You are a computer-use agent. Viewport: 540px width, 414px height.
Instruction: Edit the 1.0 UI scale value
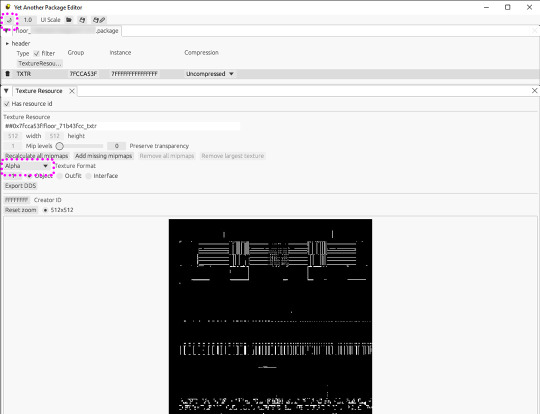click(x=28, y=20)
